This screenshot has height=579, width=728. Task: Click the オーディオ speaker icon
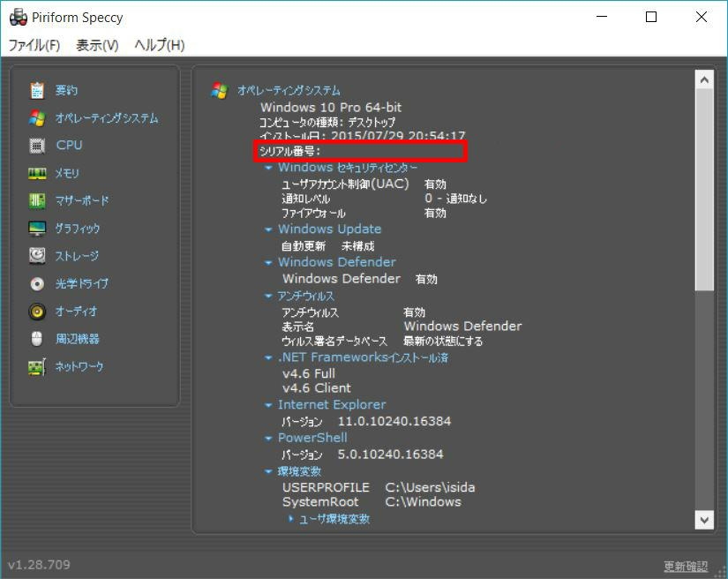pyautogui.click(x=37, y=312)
